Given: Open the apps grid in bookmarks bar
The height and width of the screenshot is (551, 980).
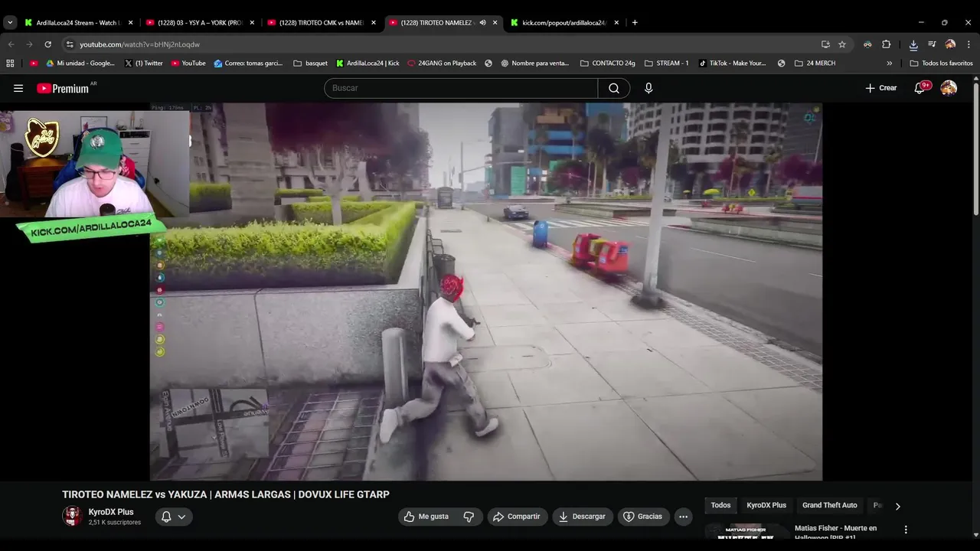Looking at the screenshot, I should tap(10, 64).
